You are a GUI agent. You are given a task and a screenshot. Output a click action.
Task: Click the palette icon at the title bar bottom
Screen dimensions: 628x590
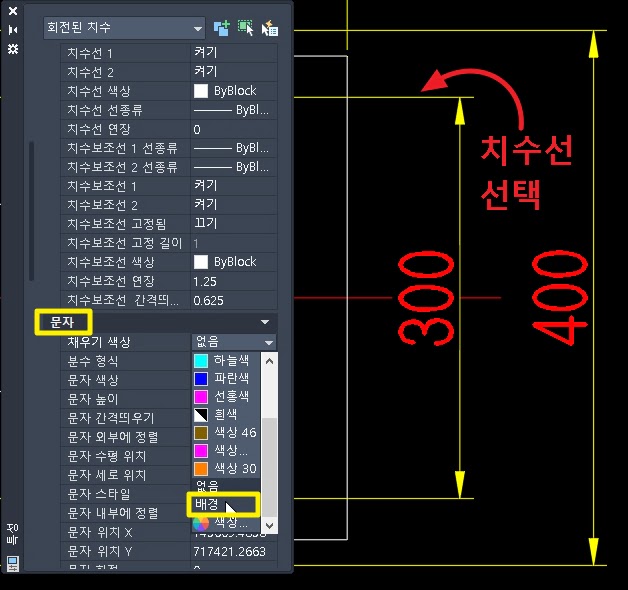[13, 564]
